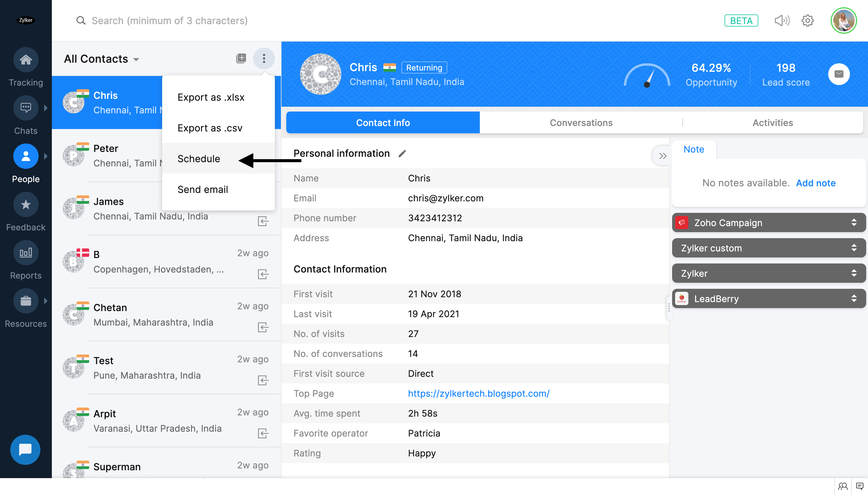868x495 pixels.
Task: Click the search input field
Action: (x=170, y=21)
